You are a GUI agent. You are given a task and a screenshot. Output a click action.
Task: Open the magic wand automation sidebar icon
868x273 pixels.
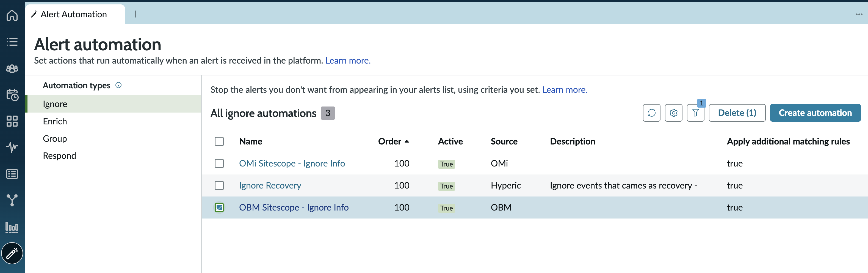(x=12, y=253)
